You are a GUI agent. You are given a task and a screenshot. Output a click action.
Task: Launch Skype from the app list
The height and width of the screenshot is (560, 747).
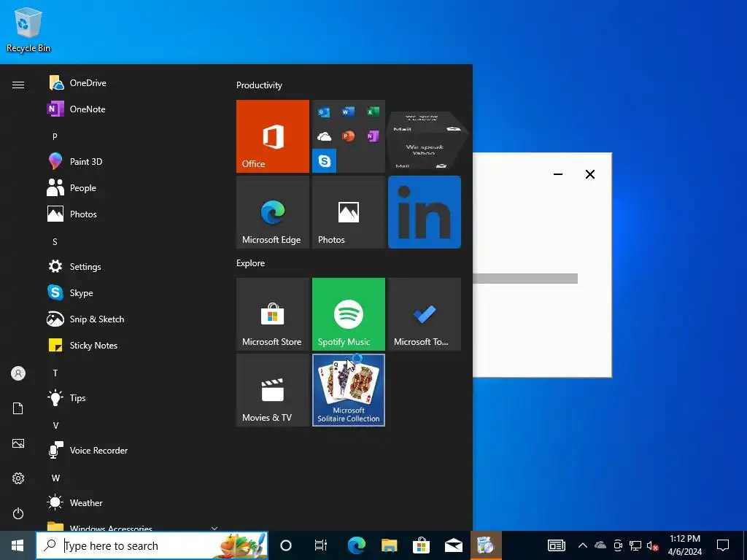coord(133,292)
